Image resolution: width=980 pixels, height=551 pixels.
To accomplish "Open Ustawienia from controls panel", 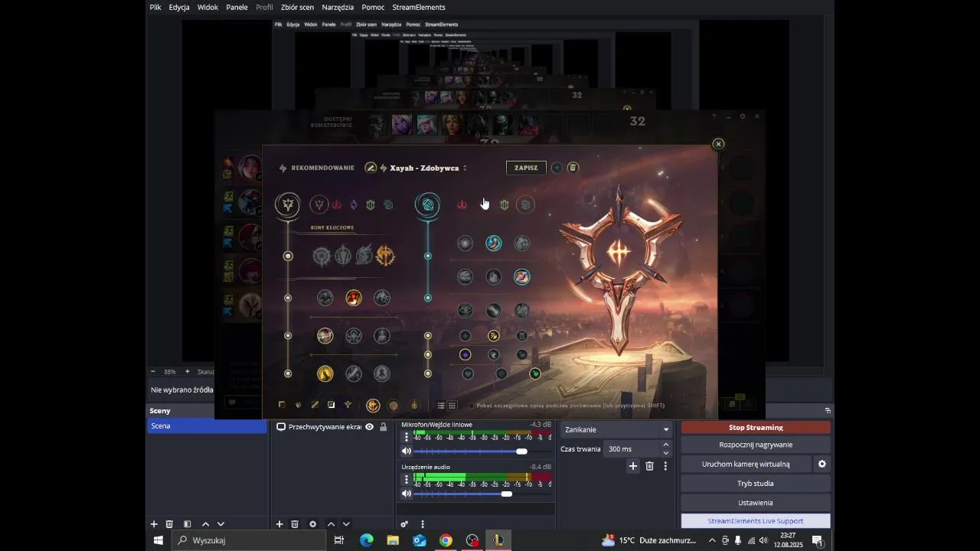I will coord(756,503).
